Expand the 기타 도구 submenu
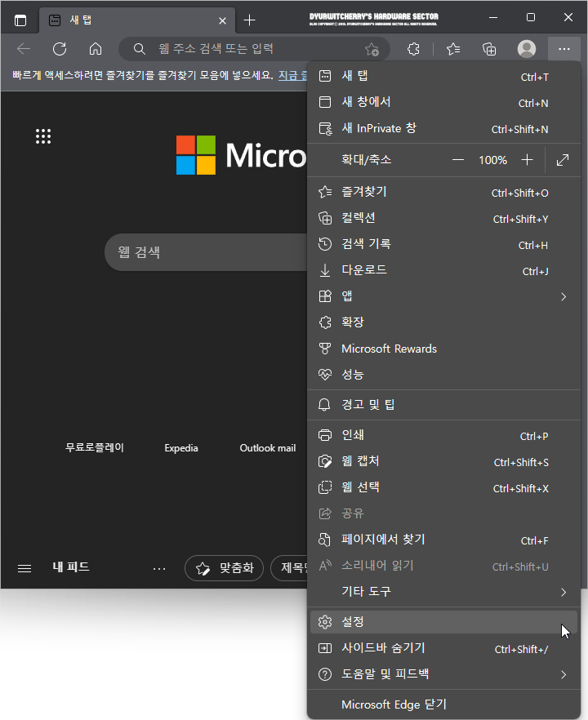Image resolution: width=588 pixels, height=720 pixels. [443, 592]
